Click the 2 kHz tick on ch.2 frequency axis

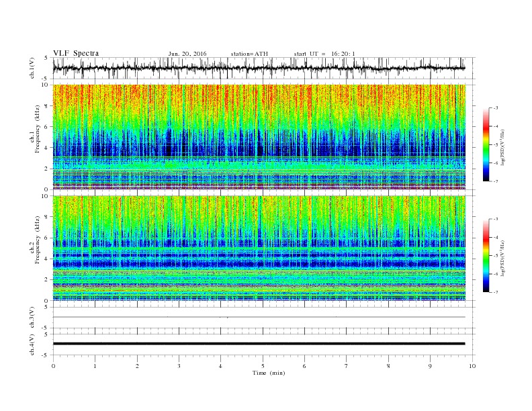click(47, 280)
